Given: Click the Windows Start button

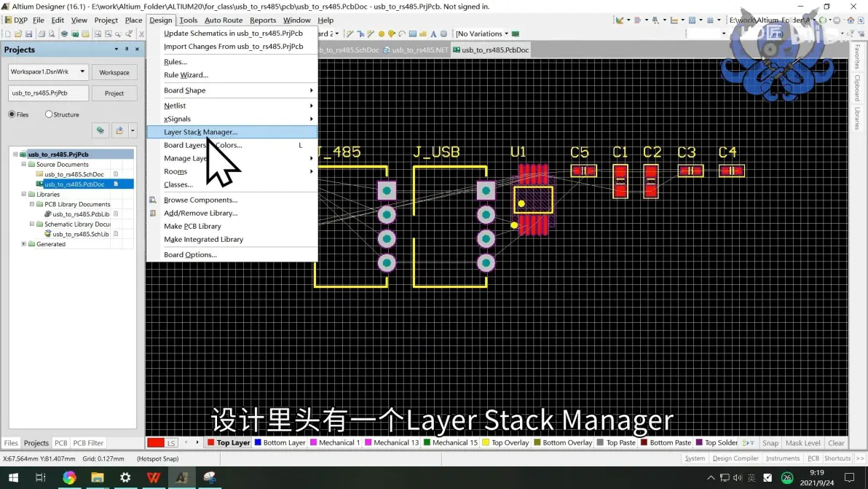Looking at the screenshot, I should click(x=13, y=477).
